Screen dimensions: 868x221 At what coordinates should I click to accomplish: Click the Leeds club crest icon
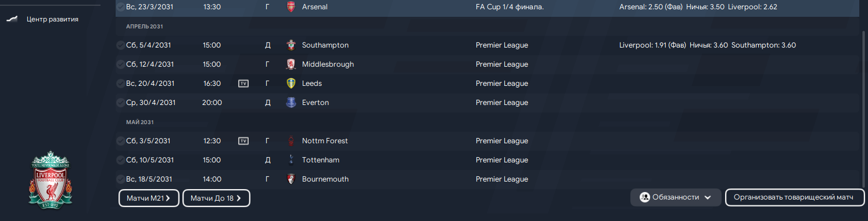(291, 84)
